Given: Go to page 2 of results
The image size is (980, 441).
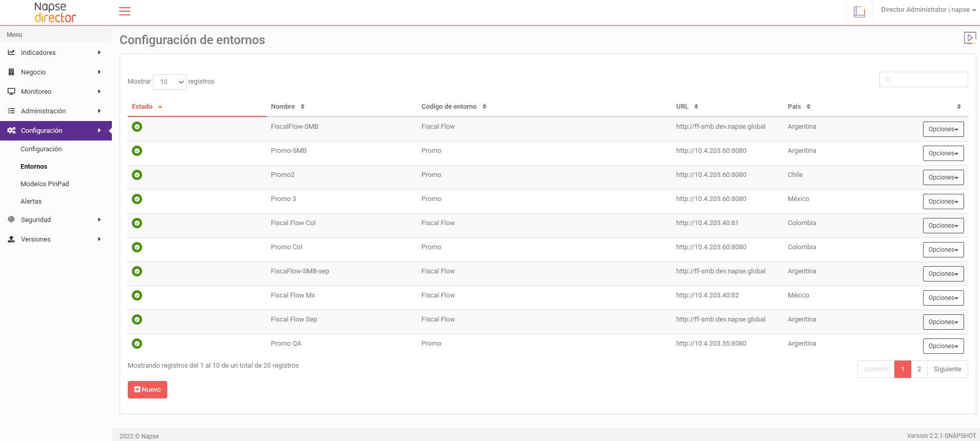Looking at the screenshot, I should pos(919,369).
